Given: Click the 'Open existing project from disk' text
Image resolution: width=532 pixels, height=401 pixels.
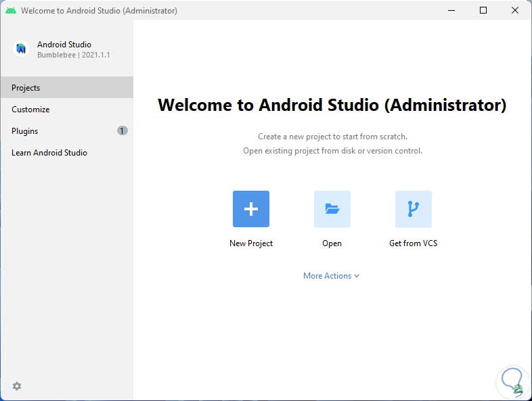Looking at the screenshot, I should [332, 151].
